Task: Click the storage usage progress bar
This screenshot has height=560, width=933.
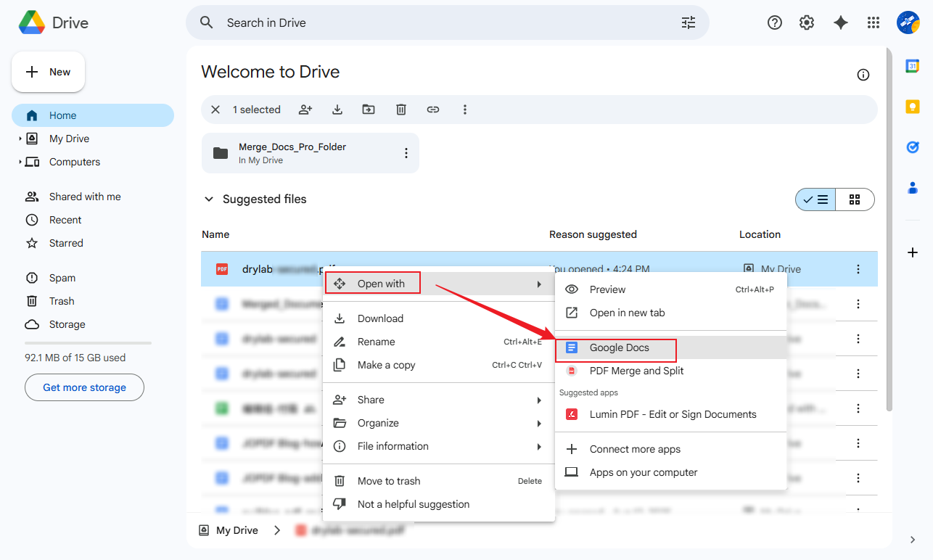Action: coord(88,342)
